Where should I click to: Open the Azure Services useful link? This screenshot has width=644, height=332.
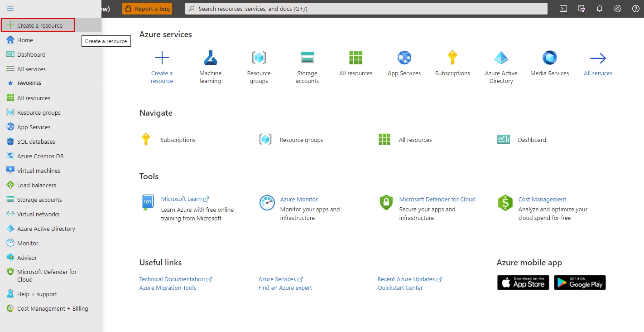point(281,279)
